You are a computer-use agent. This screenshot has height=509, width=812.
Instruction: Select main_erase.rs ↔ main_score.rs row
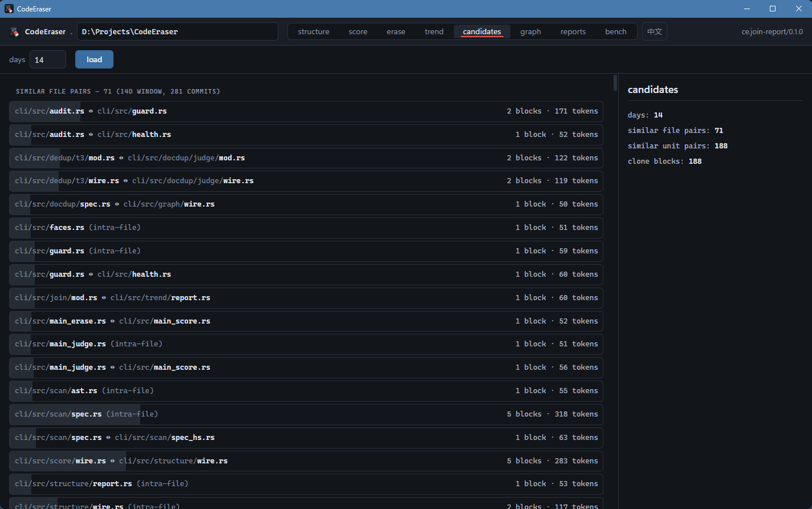click(306, 321)
